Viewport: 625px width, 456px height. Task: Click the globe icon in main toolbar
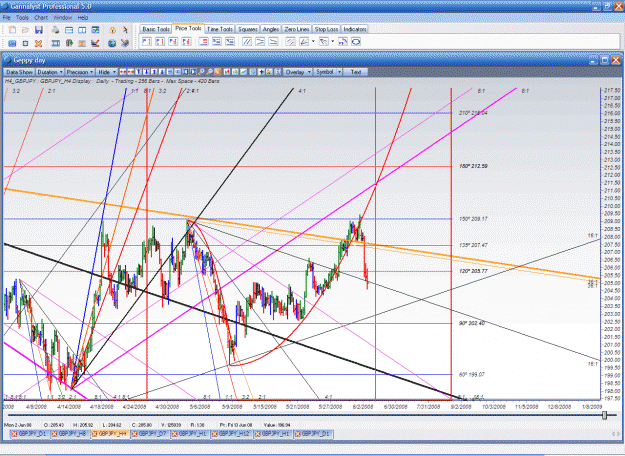pyautogui.click(x=112, y=43)
